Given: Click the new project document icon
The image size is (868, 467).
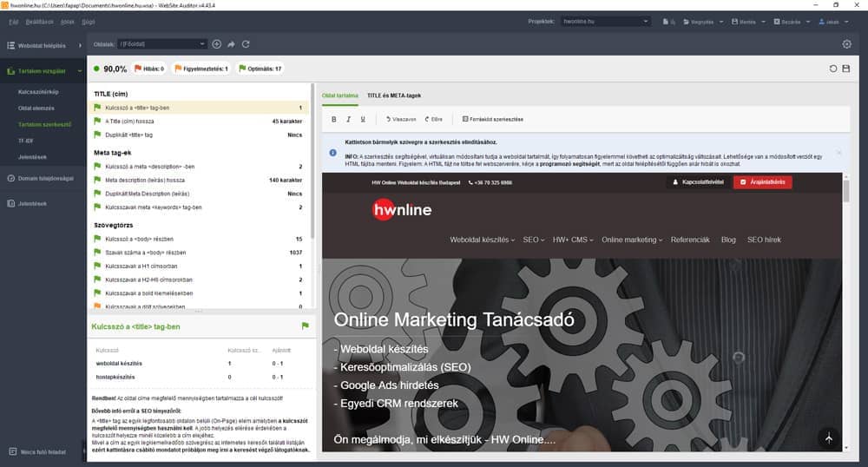Looking at the screenshot, I should [x=666, y=22].
